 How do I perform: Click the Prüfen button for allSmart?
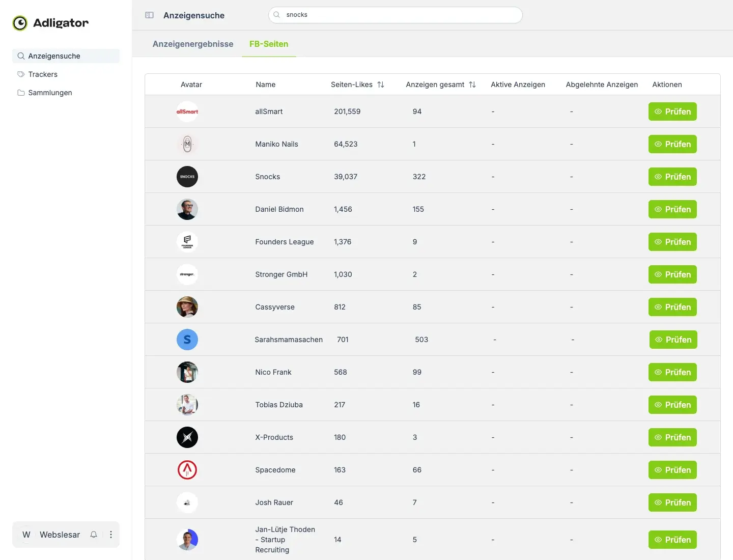672,111
